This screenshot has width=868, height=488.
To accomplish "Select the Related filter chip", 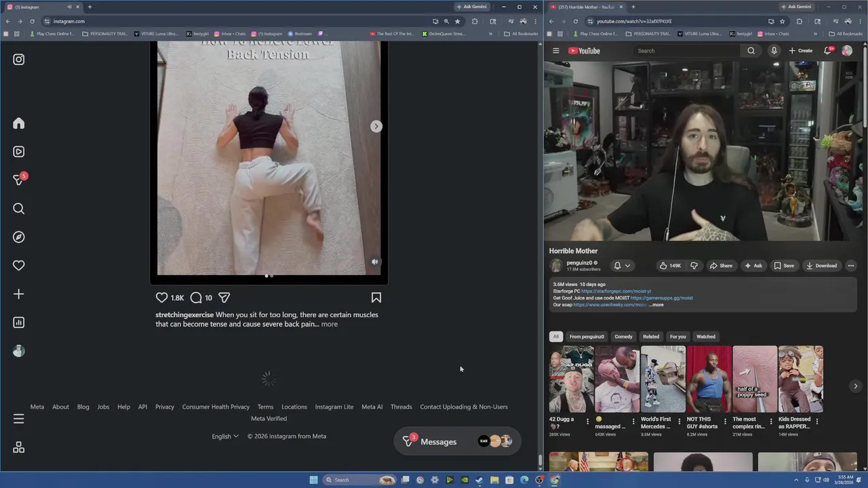I will [651, 337].
